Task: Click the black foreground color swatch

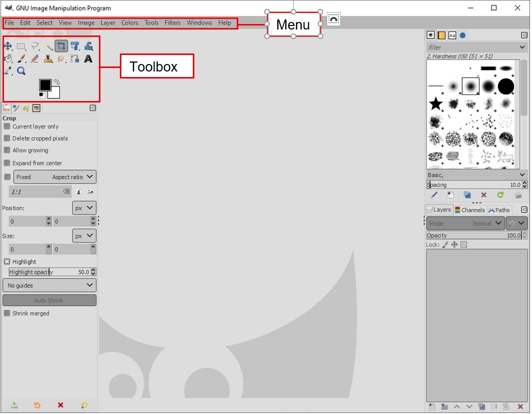Action: 45,85
